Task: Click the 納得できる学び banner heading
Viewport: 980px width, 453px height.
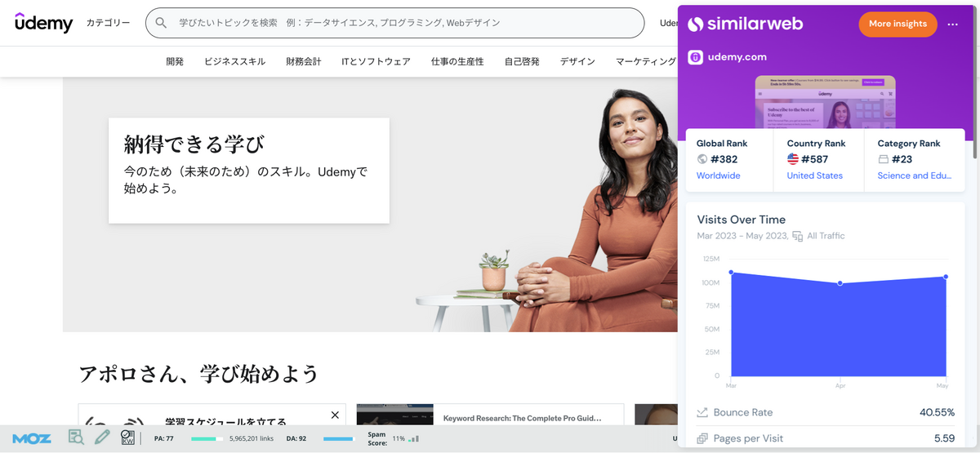Action: point(194,144)
